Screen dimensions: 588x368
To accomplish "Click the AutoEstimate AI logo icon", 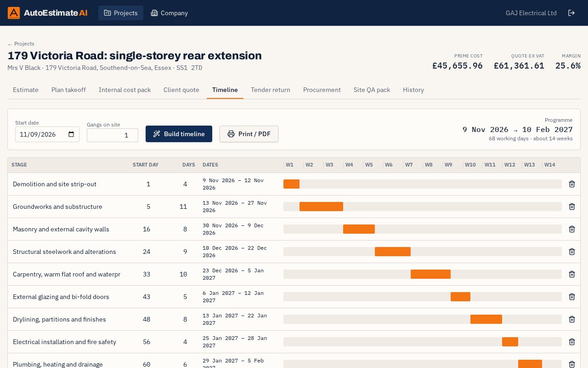I will [14, 13].
